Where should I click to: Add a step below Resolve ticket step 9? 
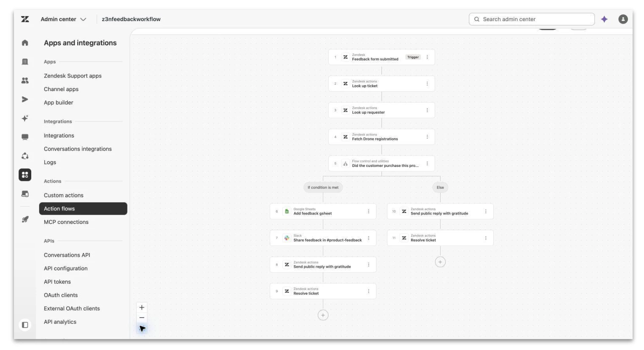[323, 315]
